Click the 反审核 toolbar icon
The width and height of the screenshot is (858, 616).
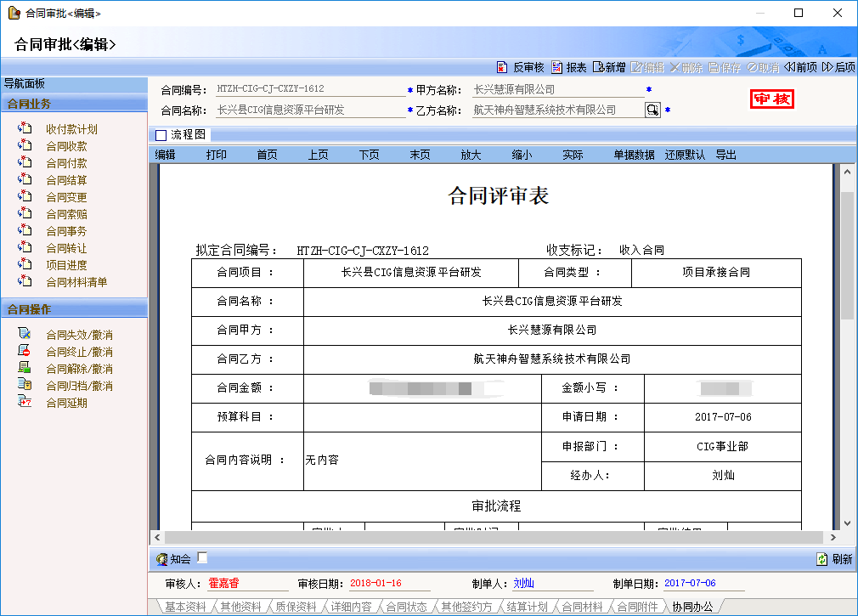[x=502, y=67]
